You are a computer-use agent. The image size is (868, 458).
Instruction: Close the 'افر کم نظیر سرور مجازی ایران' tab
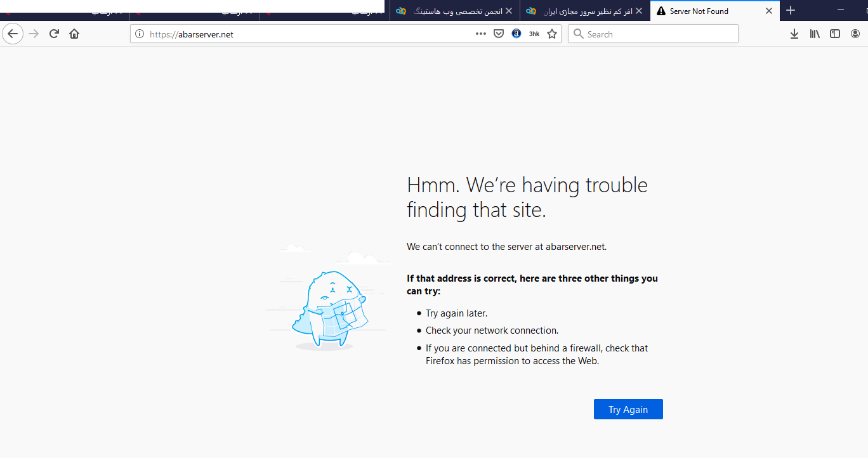639,11
